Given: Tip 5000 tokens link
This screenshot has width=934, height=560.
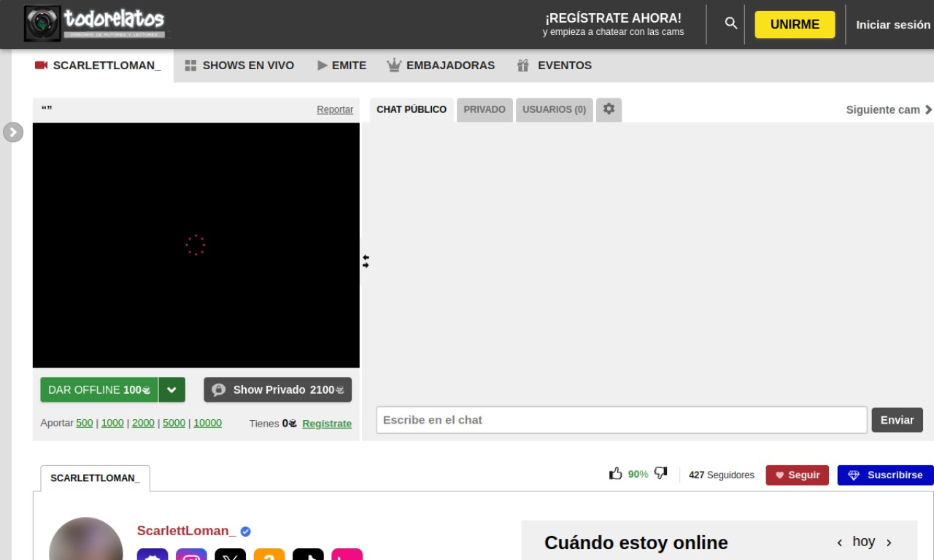Looking at the screenshot, I should 174,423.
